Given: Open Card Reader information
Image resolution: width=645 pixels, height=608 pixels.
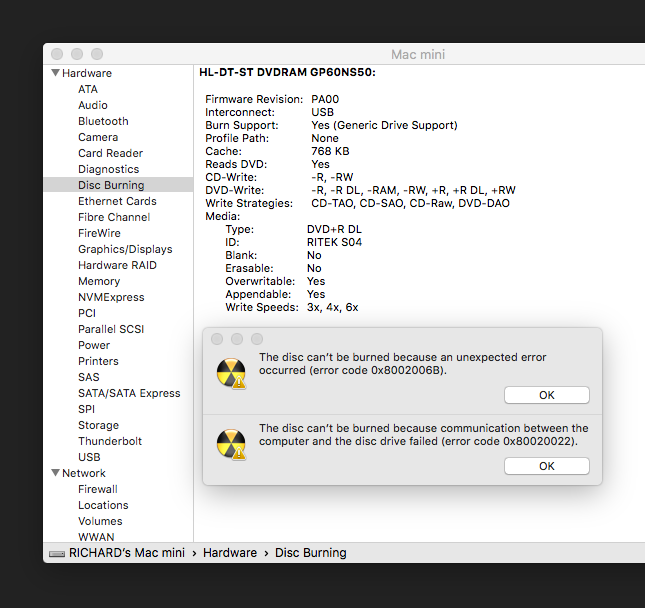Looking at the screenshot, I should pos(111,153).
